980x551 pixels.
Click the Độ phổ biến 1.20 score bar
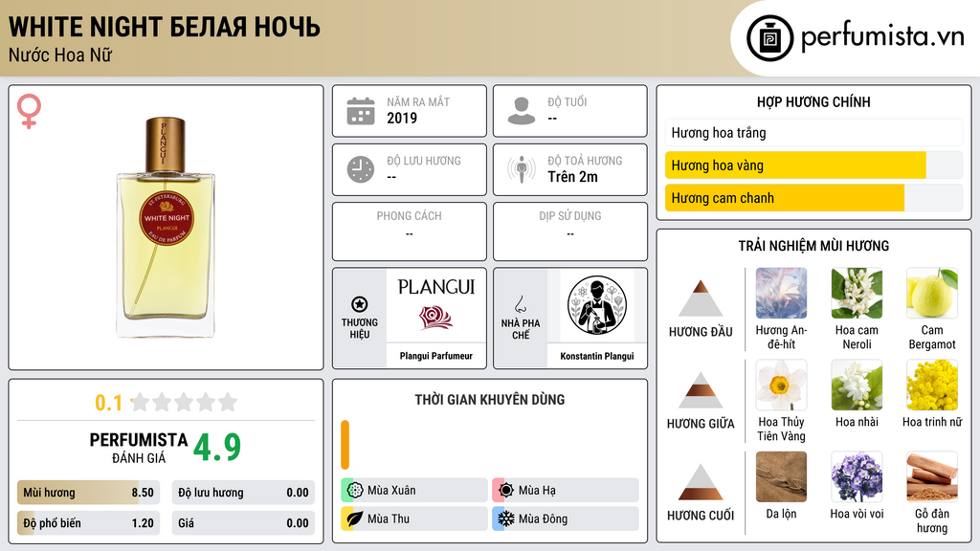89,523
